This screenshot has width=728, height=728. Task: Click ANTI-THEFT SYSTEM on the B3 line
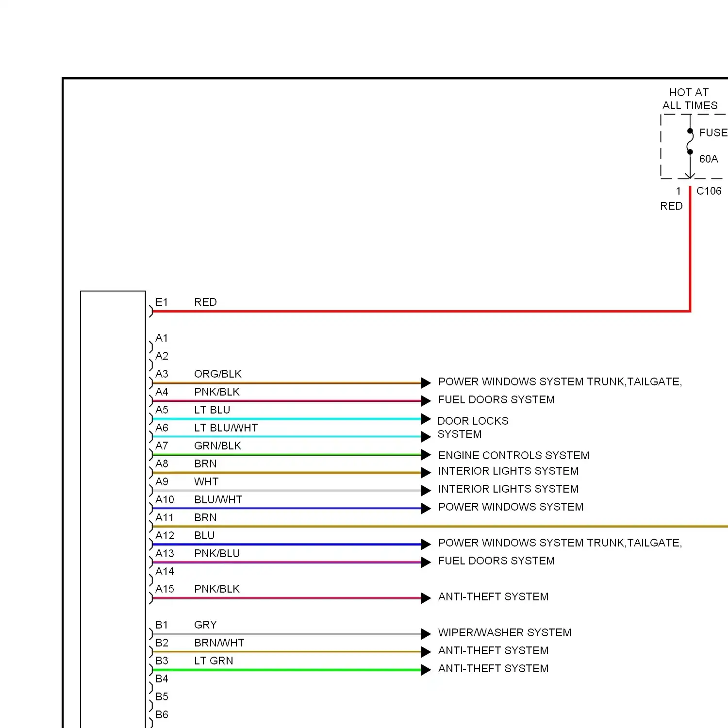click(x=494, y=668)
